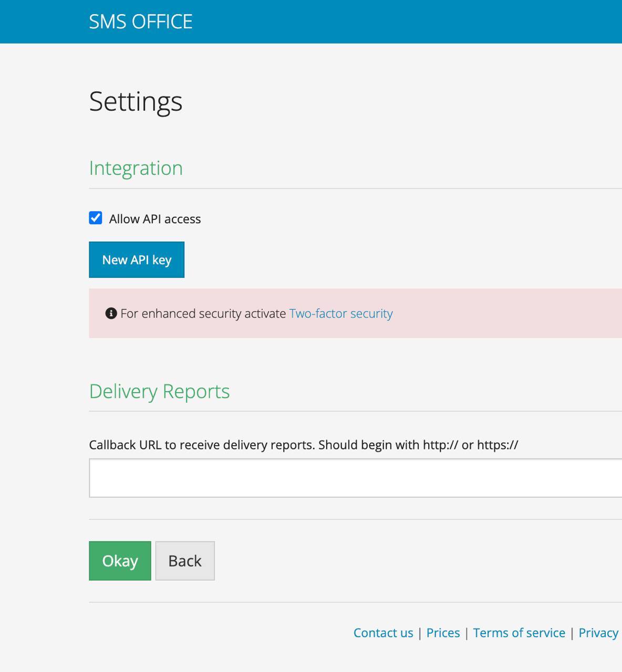Open the Prices footer link
The image size is (622, 672).
[443, 633]
